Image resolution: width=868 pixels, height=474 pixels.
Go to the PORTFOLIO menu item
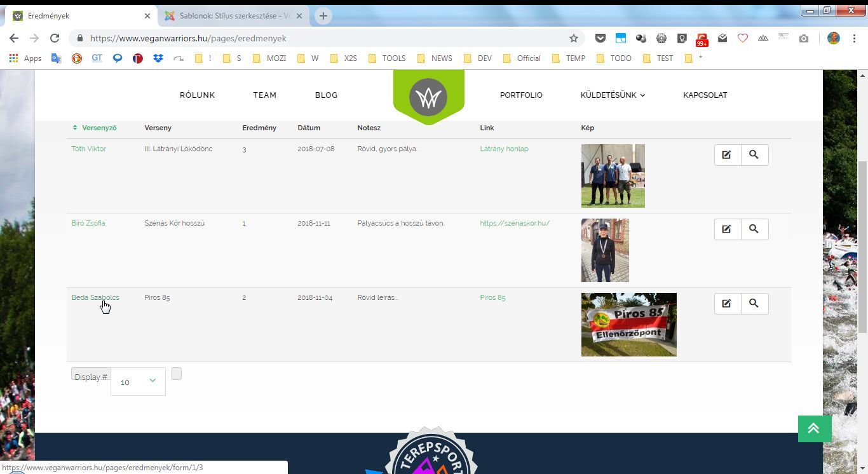[x=521, y=95]
